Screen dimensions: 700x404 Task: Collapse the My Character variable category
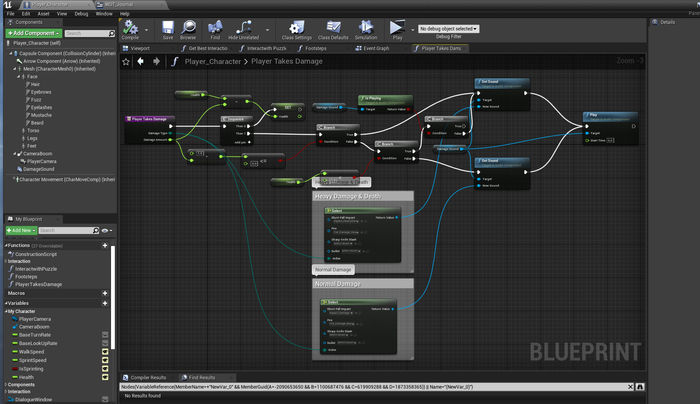[6, 312]
